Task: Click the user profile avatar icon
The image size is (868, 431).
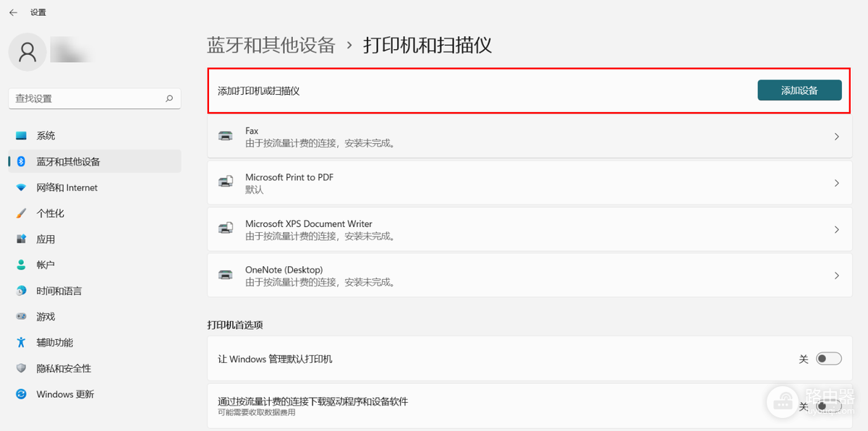Action: [27, 51]
